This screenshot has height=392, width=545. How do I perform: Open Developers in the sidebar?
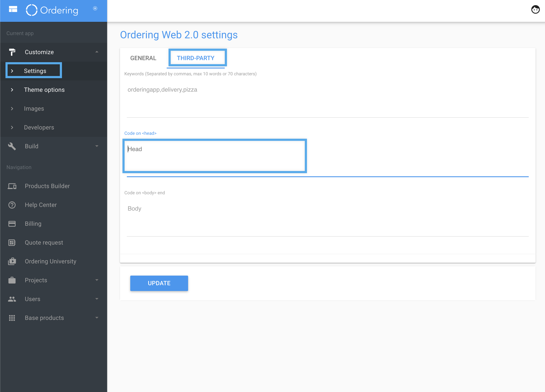39,128
